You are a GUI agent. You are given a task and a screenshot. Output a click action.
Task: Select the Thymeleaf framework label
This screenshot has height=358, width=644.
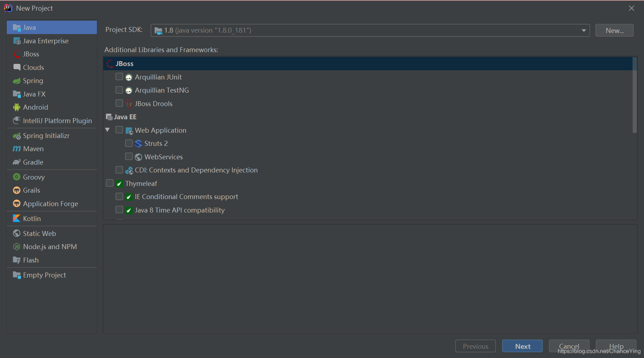141,183
